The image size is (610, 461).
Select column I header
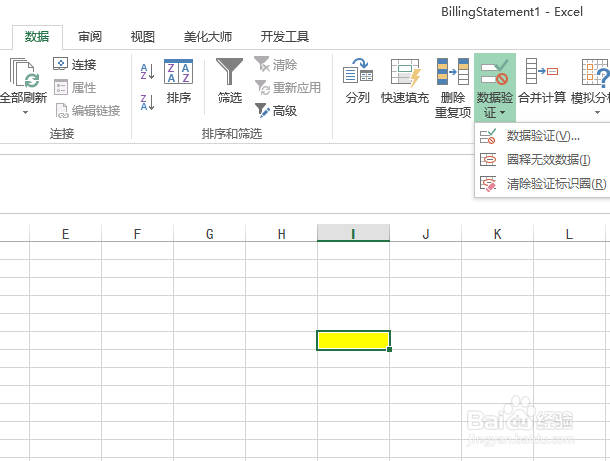pos(353,233)
